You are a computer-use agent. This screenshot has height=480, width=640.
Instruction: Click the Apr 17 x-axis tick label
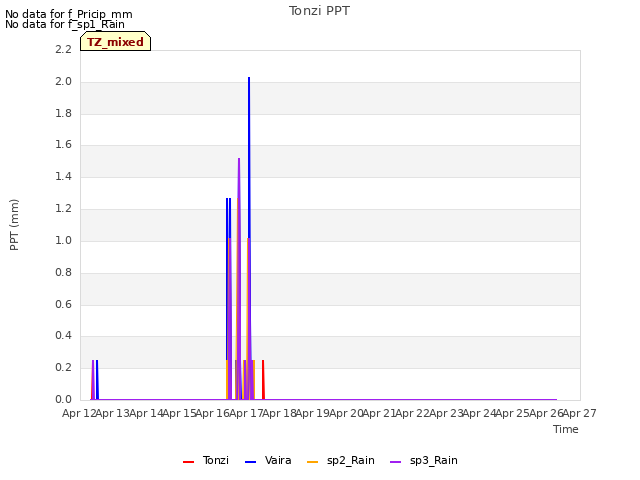246,413
